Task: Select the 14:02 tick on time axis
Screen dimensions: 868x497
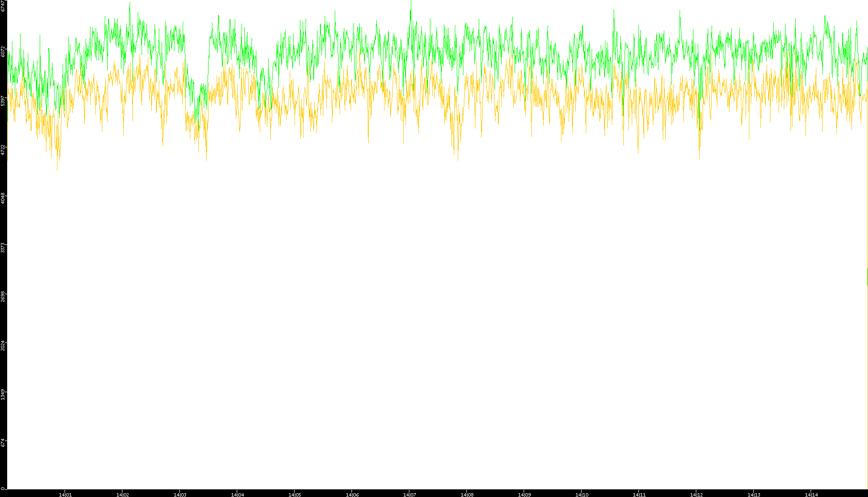Action: click(x=122, y=495)
